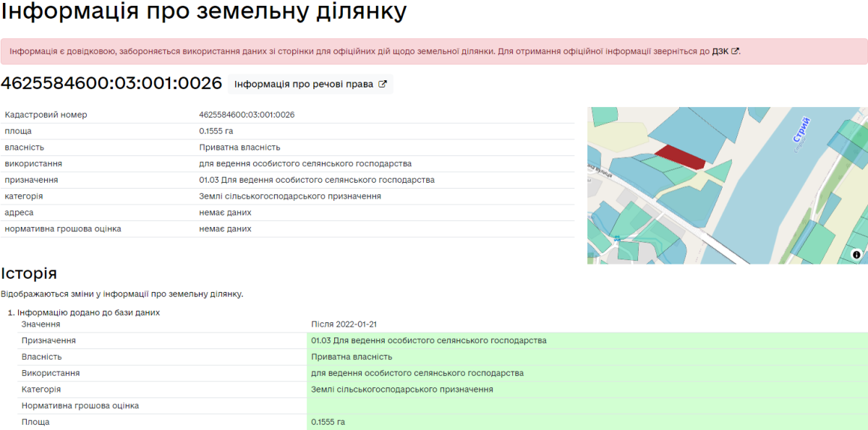Click the external-link icon in the речові права button
The image size is (868, 430).
383,85
